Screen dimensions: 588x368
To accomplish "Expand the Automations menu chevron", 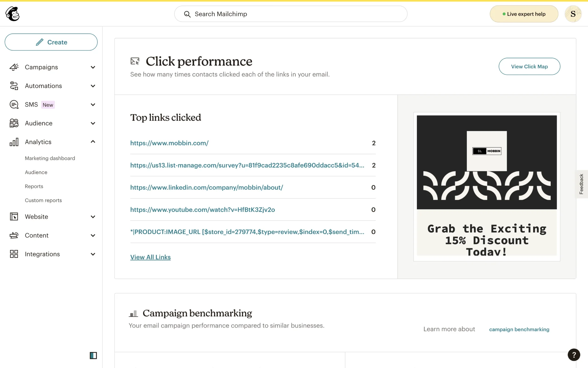I will coord(93,86).
